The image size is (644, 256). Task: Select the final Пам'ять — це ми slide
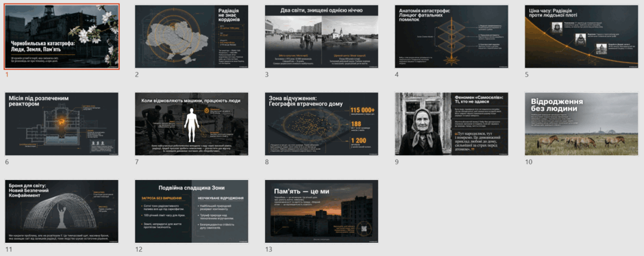pos(321,212)
